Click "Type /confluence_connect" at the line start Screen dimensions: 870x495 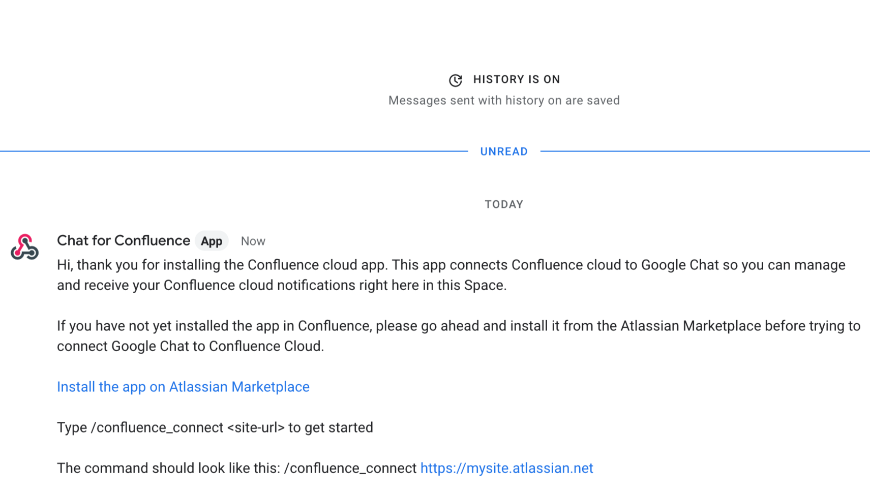(x=139, y=428)
